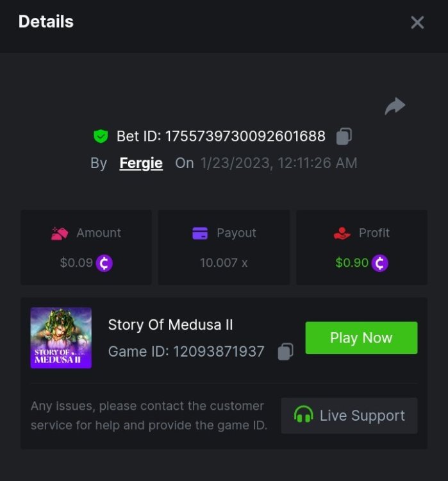
Task: Click the $0.90 profit value
Action: 352,263
